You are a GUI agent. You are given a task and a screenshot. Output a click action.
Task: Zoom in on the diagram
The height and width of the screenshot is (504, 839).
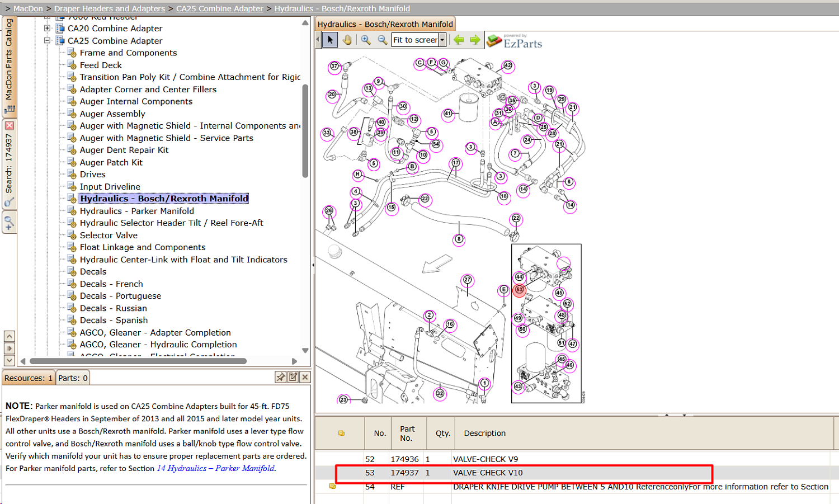(x=366, y=40)
